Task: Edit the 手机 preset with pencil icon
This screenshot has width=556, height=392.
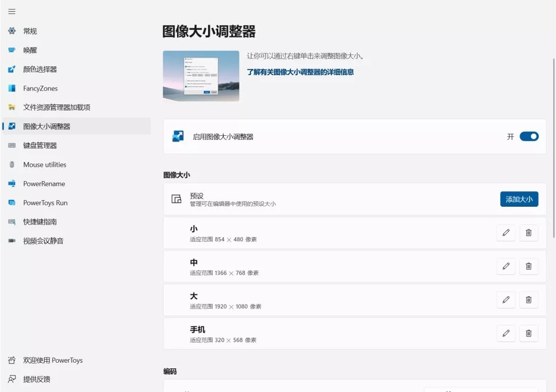Action: (x=506, y=333)
